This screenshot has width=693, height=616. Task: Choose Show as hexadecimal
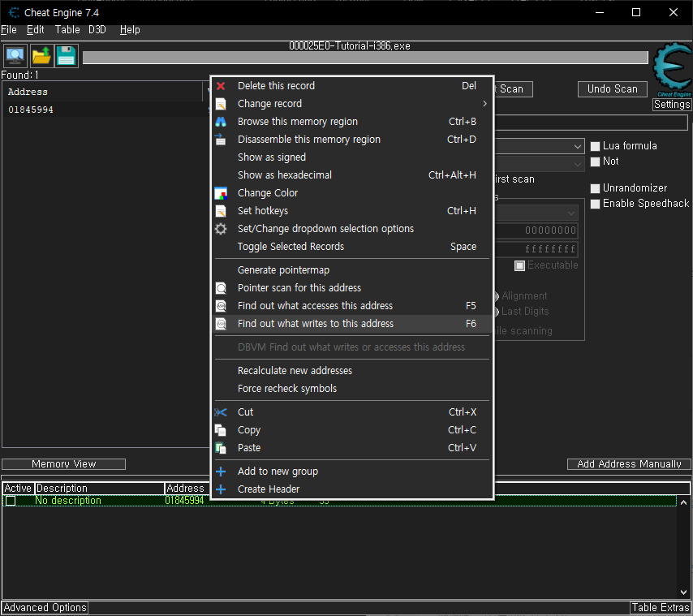point(352,175)
